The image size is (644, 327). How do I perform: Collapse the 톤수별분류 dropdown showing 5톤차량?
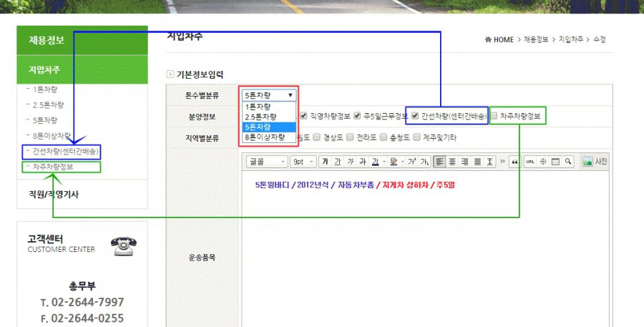(268, 95)
